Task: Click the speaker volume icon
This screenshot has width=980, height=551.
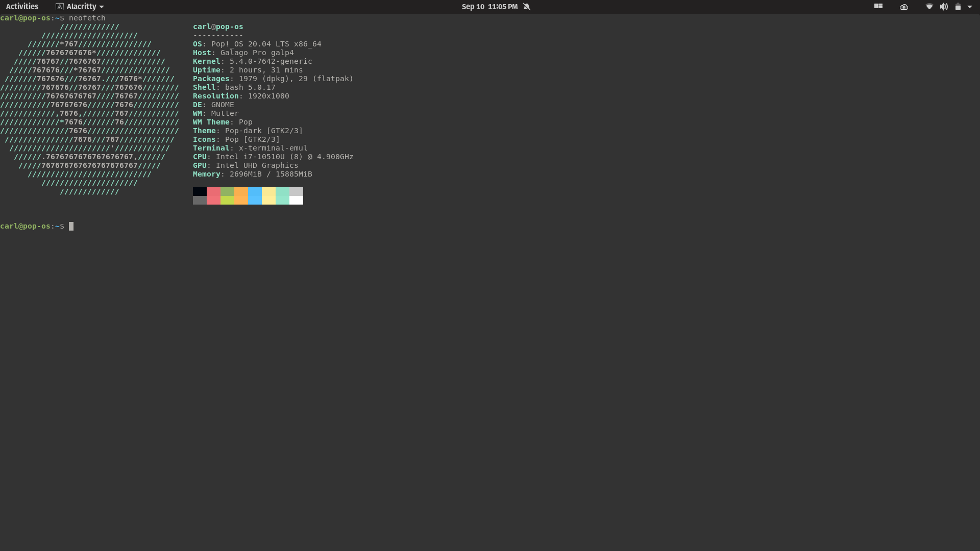Action: click(x=944, y=7)
